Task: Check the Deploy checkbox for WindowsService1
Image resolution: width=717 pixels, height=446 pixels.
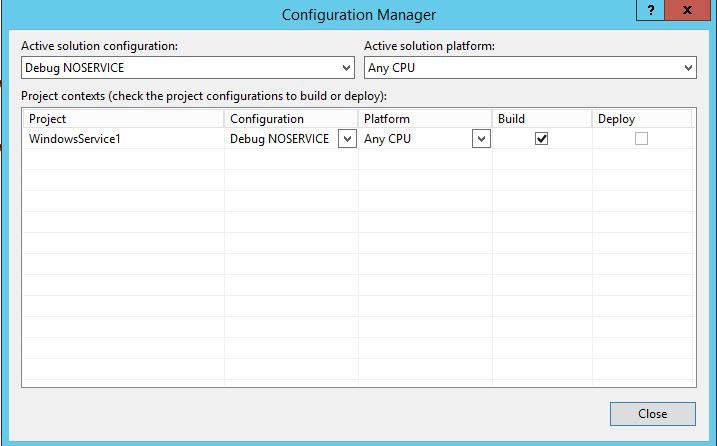Action: pyautogui.click(x=641, y=139)
